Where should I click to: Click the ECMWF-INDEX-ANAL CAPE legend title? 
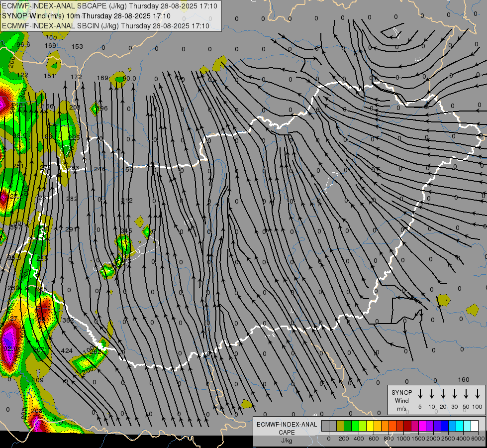coord(287,428)
